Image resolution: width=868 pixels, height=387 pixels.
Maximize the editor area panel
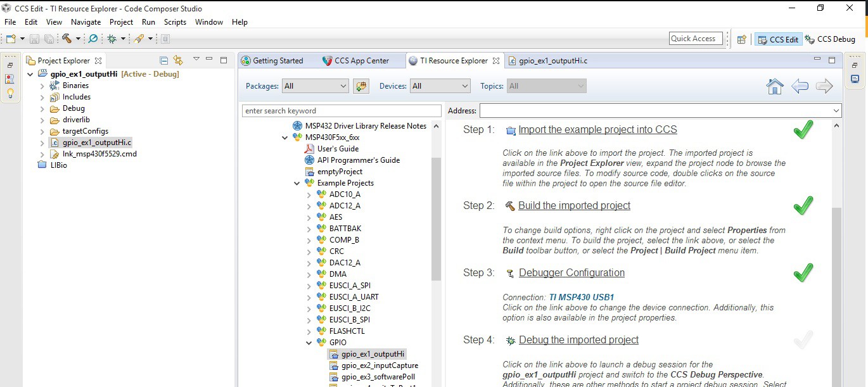tap(832, 60)
